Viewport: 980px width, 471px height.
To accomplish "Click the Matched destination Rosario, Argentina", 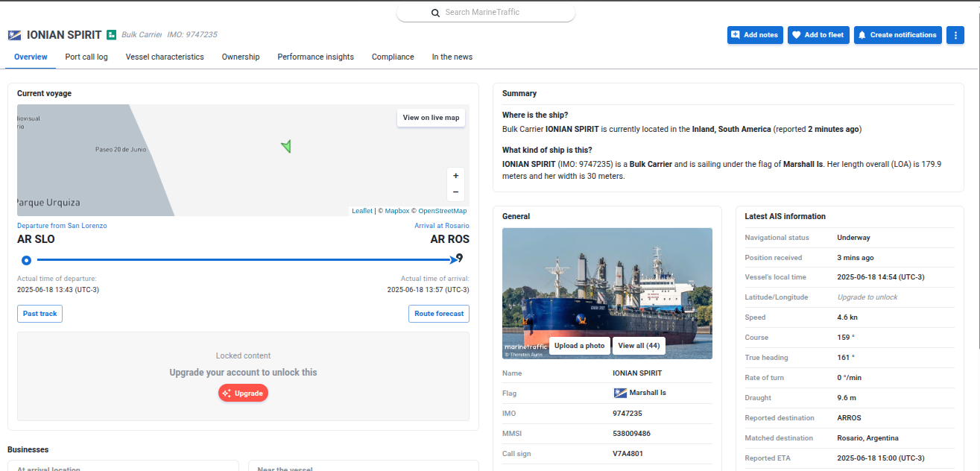I will [867, 438].
